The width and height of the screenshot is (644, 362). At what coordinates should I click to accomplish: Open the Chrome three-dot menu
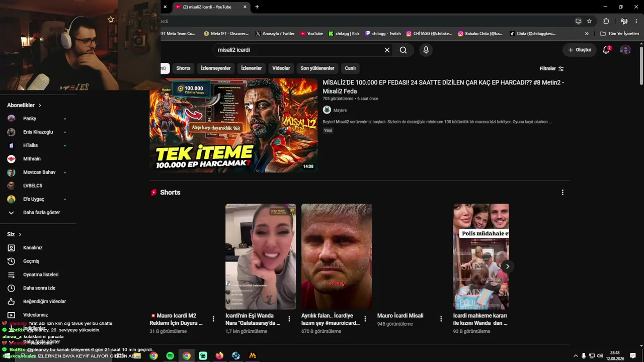636,21
